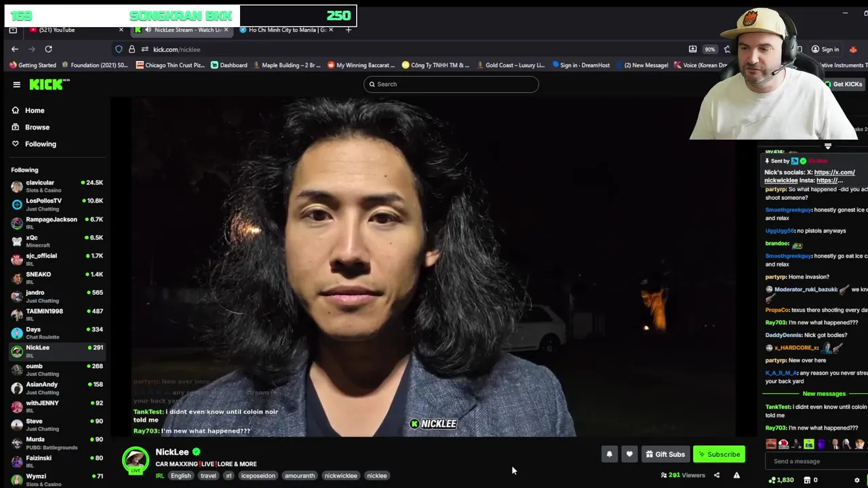Share the stream with share icon
This screenshot has width=868, height=488.
717,475
